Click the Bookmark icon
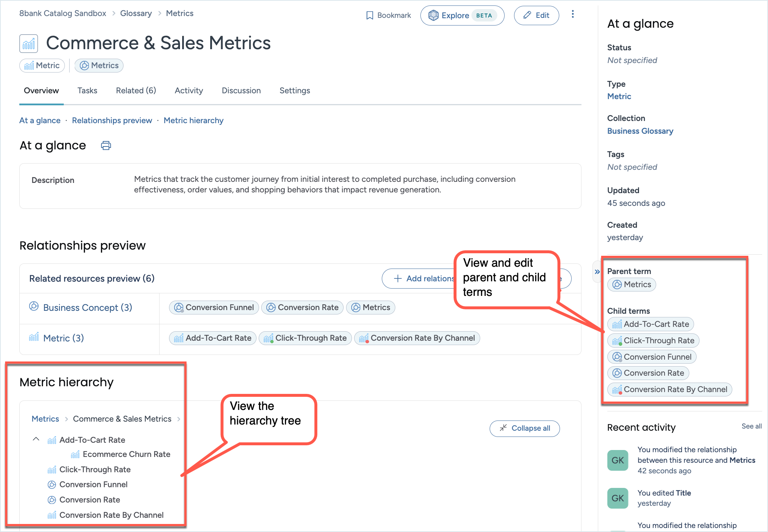This screenshot has width=768, height=532. point(369,15)
